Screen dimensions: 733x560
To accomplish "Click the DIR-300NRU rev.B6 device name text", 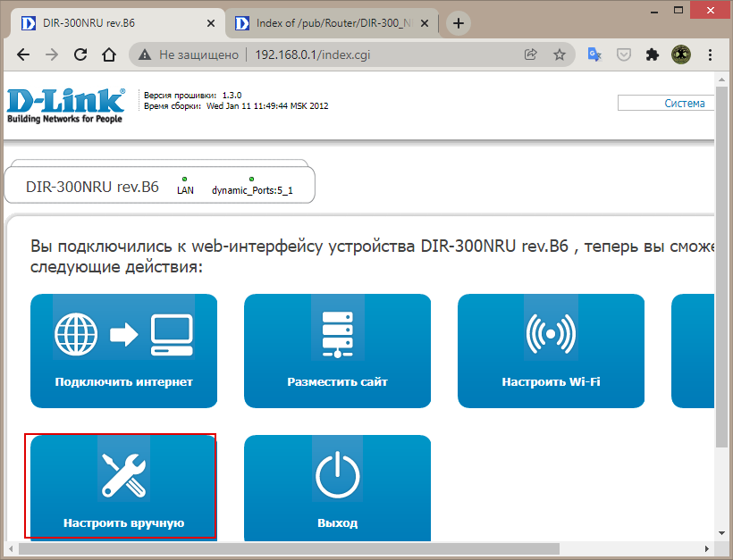I will point(92,187).
